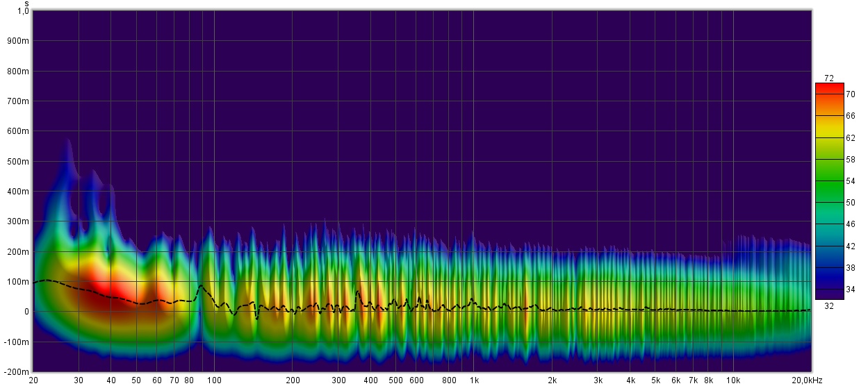
Task: Select the 72 maximum value above color scale
Action: [829, 78]
